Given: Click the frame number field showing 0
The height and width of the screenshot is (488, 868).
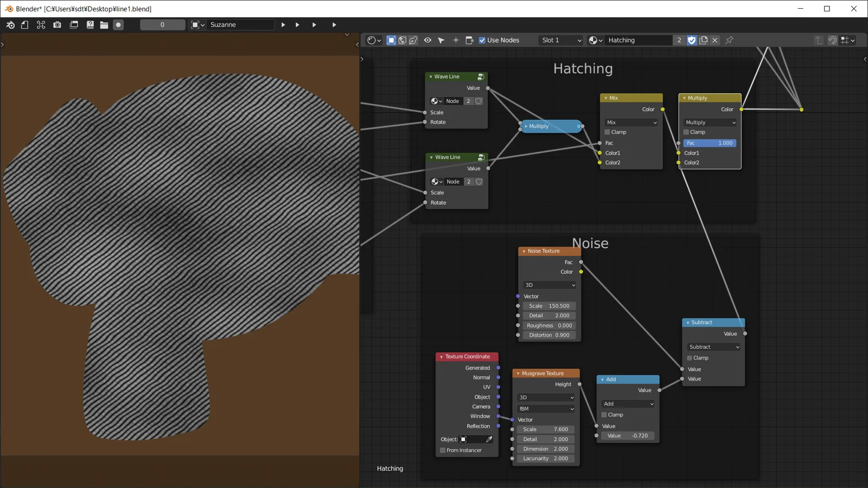Looking at the screenshot, I should (x=162, y=24).
